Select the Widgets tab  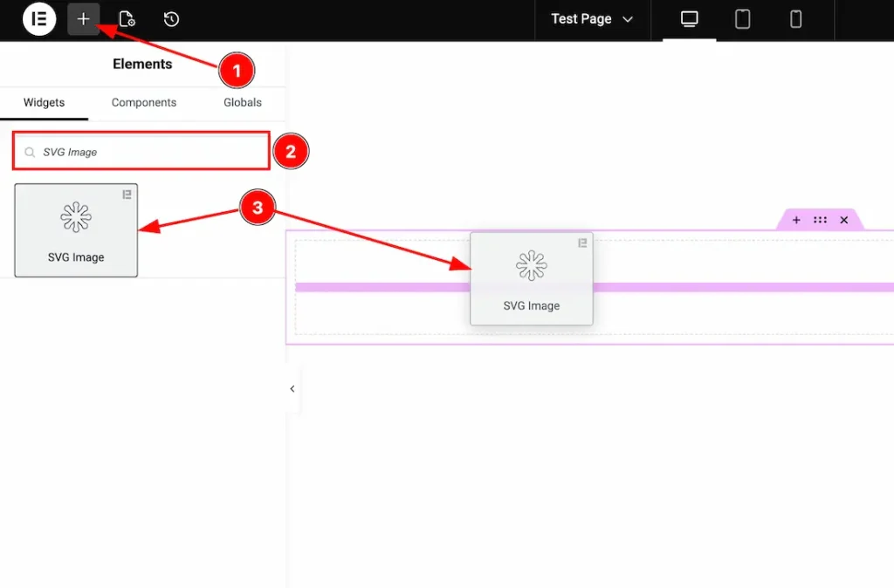[45, 102]
